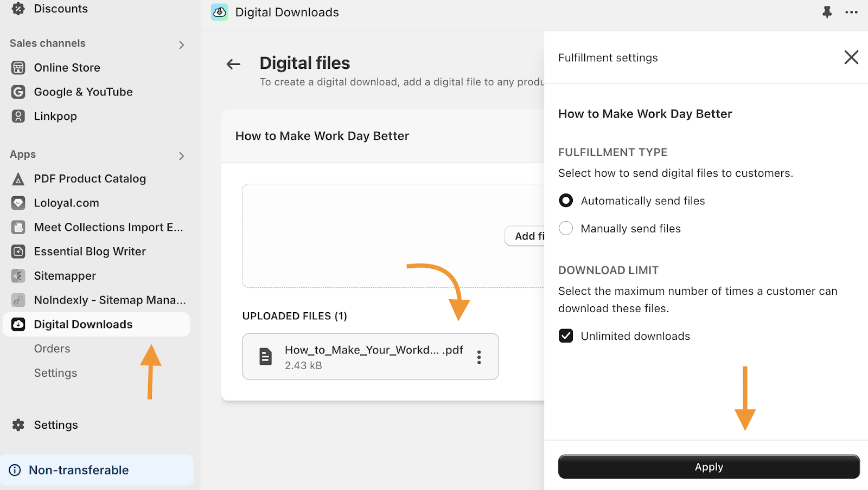Click the Non-transferable info icon
The height and width of the screenshot is (490, 868).
[15, 470]
